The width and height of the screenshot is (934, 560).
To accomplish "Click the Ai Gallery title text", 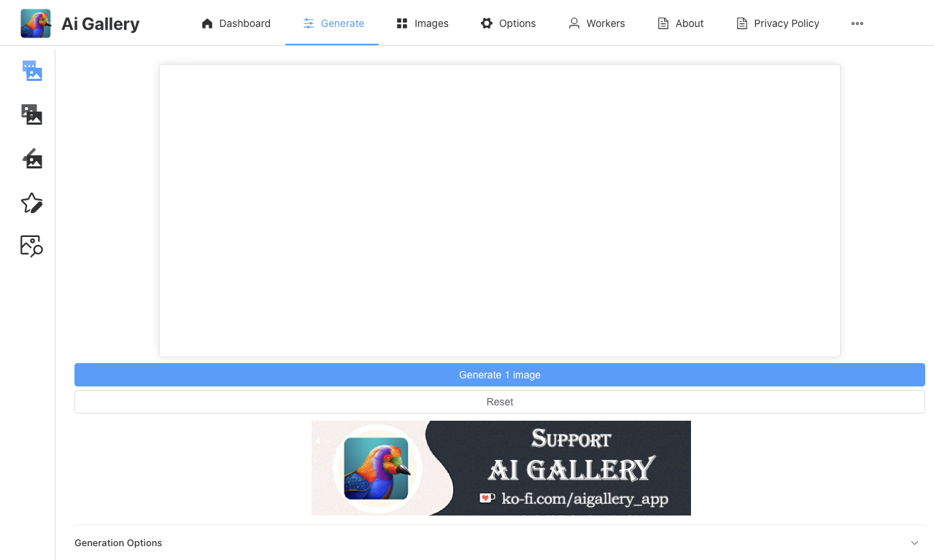I will click(101, 23).
